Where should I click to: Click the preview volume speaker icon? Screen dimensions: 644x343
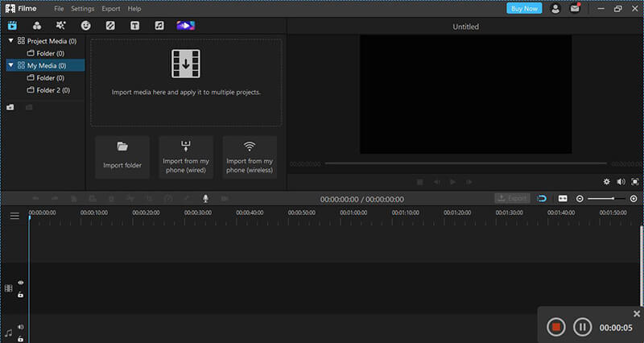click(x=621, y=181)
